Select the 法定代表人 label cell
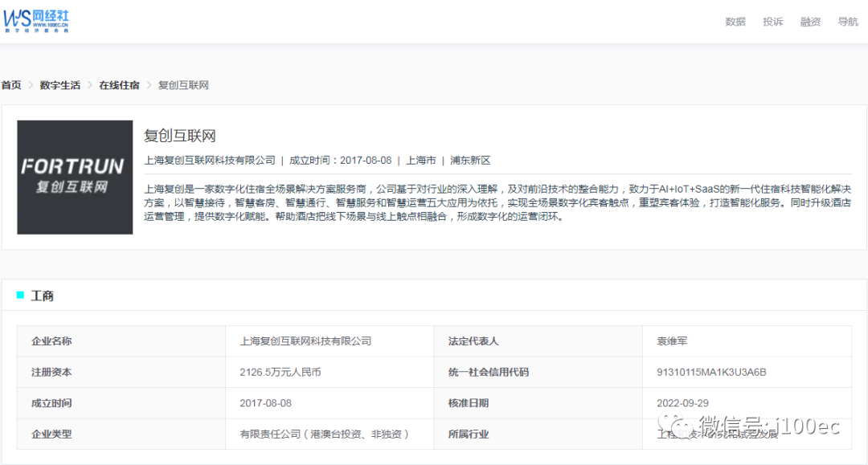The height and width of the screenshot is (465, 868). coord(538,341)
